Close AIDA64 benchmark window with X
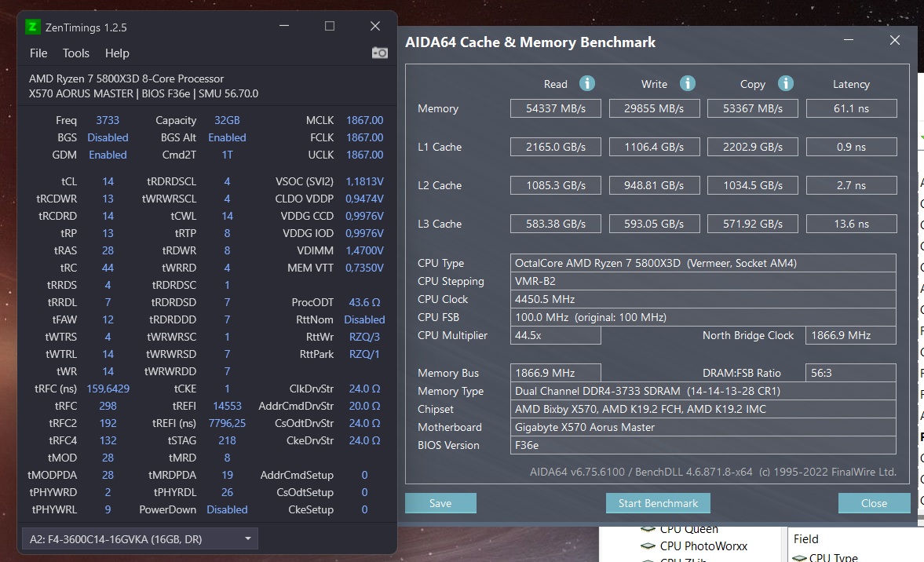Screen dimensions: 924x562 coord(894,40)
